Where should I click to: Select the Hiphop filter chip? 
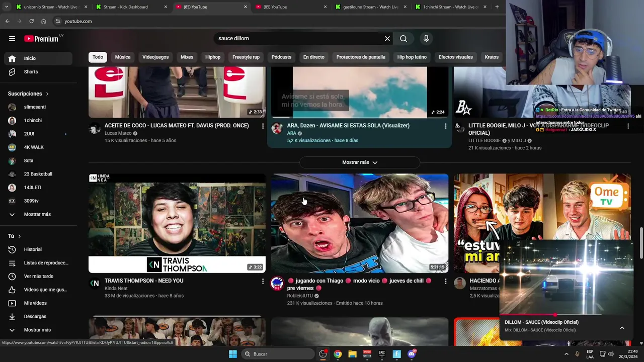coord(213,57)
